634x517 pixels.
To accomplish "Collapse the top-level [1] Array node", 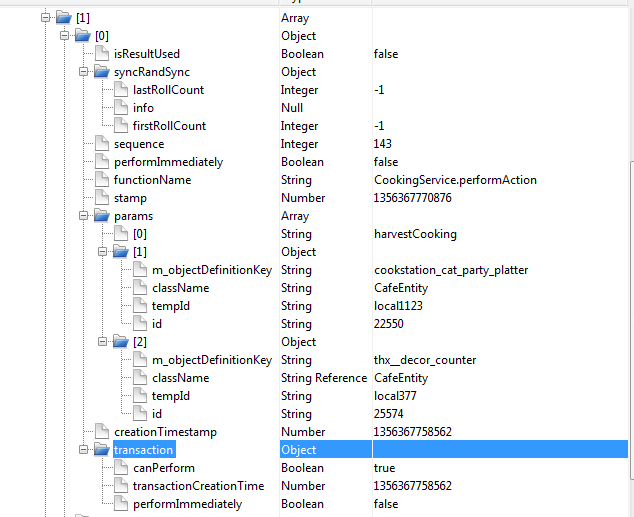I will point(46,18).
